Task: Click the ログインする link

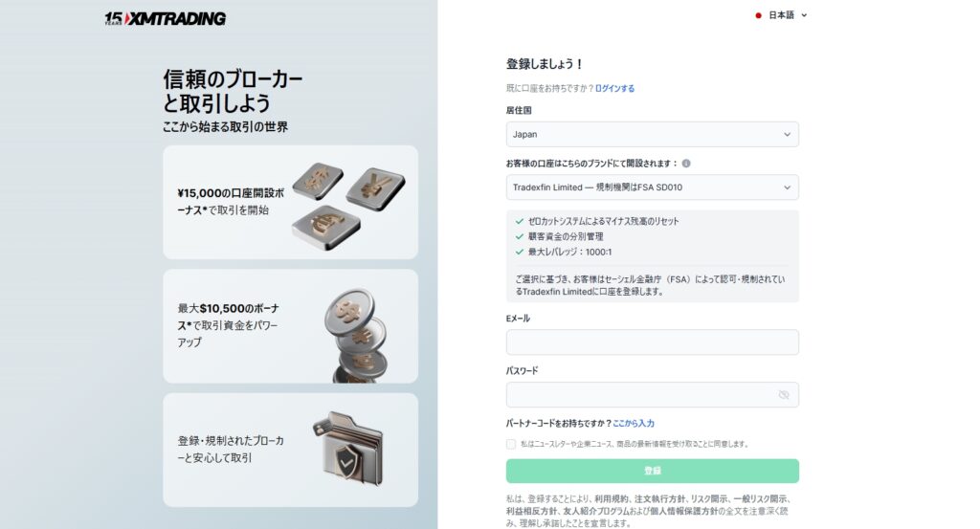Action: tap(614, 89)
